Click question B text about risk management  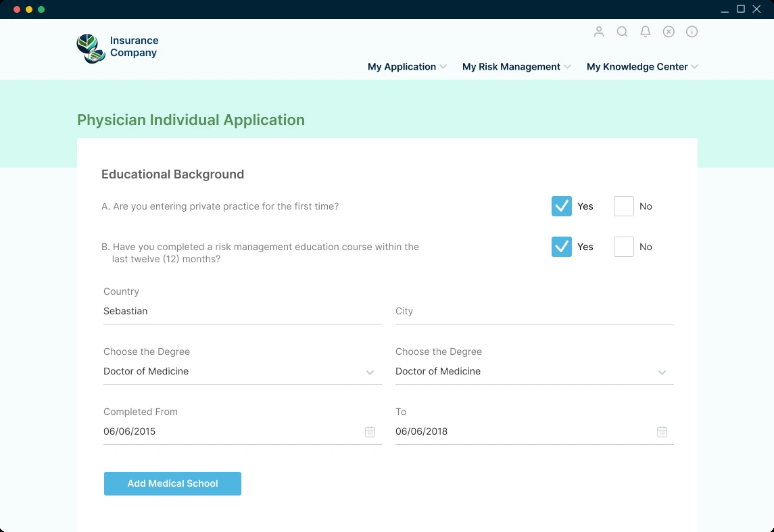pos(260,253)
